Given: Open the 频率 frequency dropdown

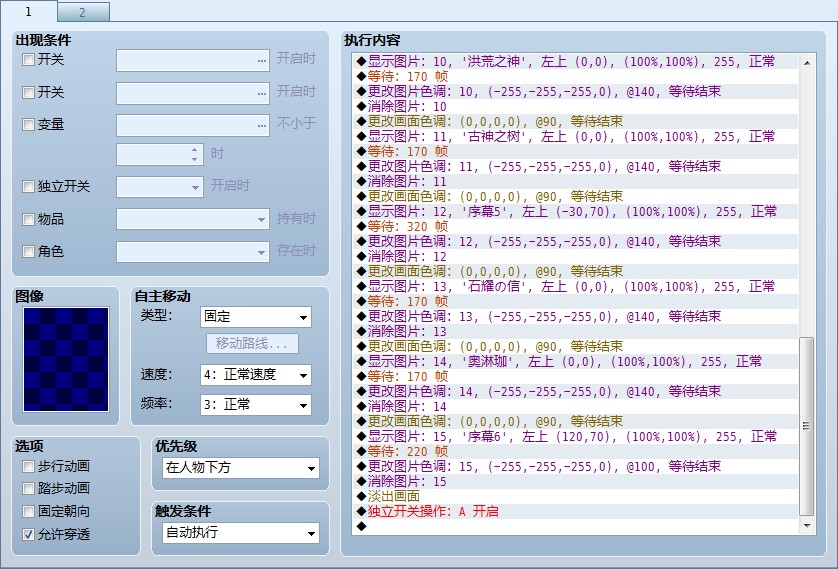Looking at the screenshot, I should click(x=255, y=405).
